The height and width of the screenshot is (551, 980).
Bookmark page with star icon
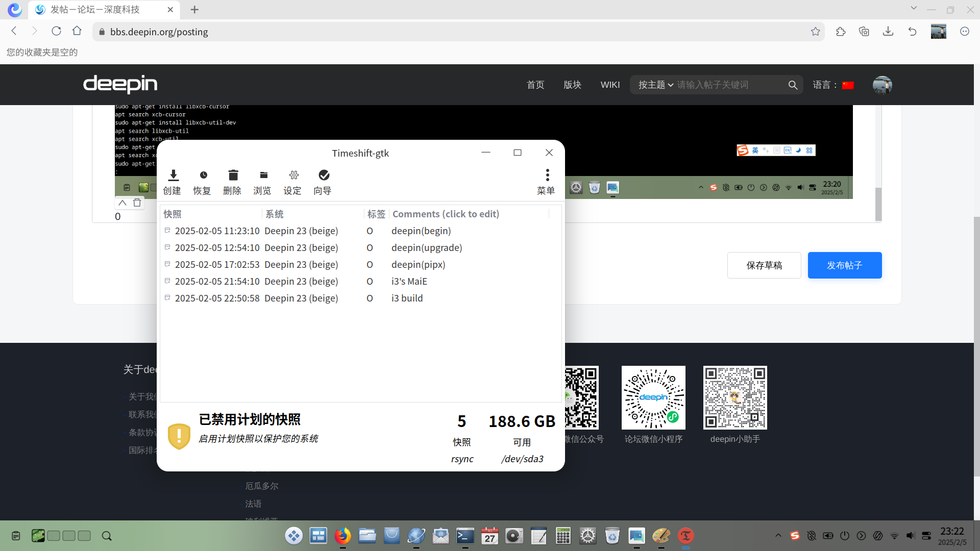[x=815, y=32]
